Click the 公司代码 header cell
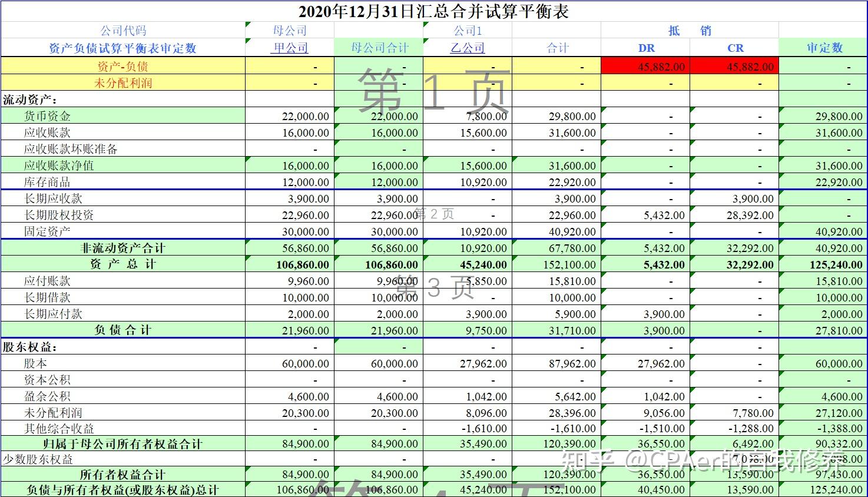This screenshot has width=868, height=497. pos(123,31)
